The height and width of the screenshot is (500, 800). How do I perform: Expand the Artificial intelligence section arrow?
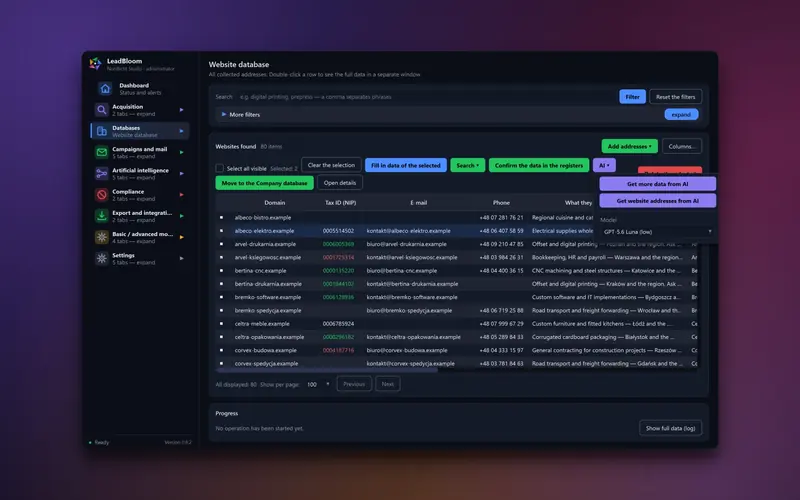(182, 173)
